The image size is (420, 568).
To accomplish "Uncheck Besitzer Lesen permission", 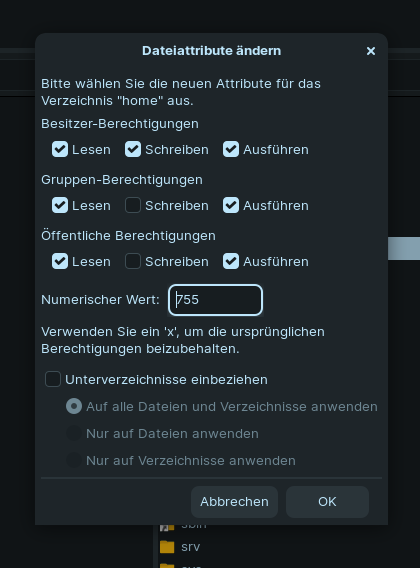I will [x=60, y=149].
